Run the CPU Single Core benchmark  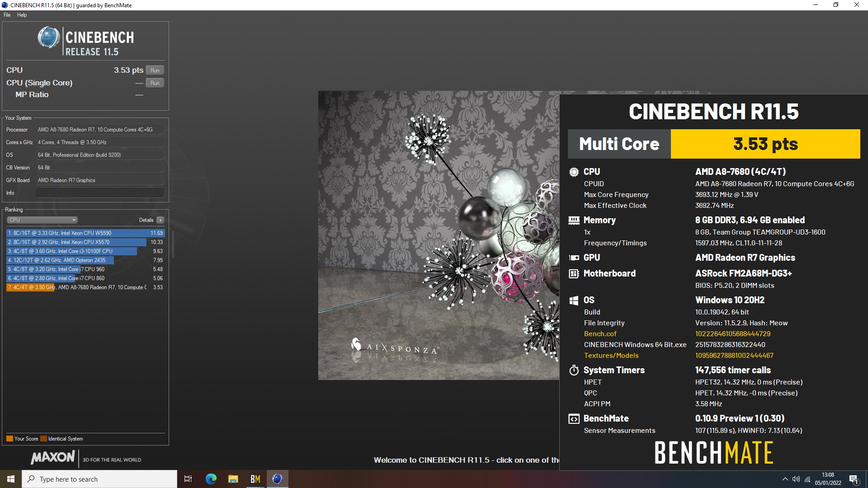155,83
